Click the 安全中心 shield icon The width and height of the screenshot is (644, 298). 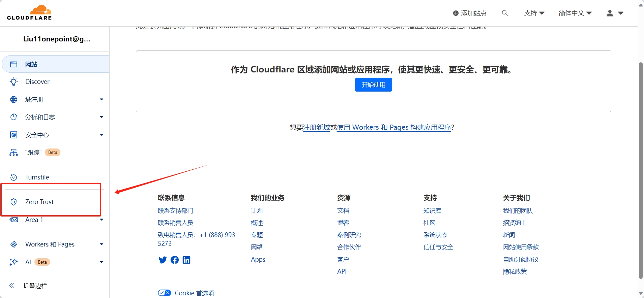13,135
